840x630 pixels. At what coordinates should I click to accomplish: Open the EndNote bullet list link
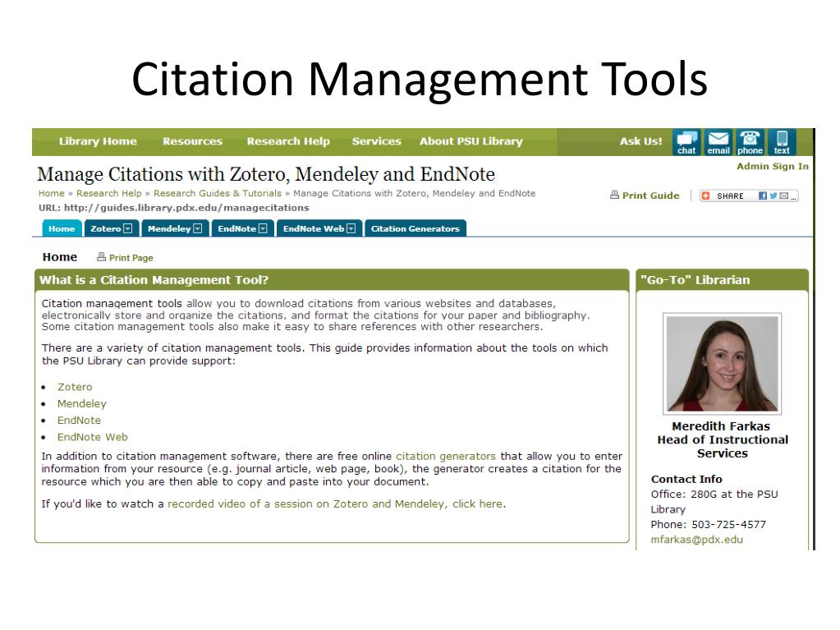coord(79,420)
